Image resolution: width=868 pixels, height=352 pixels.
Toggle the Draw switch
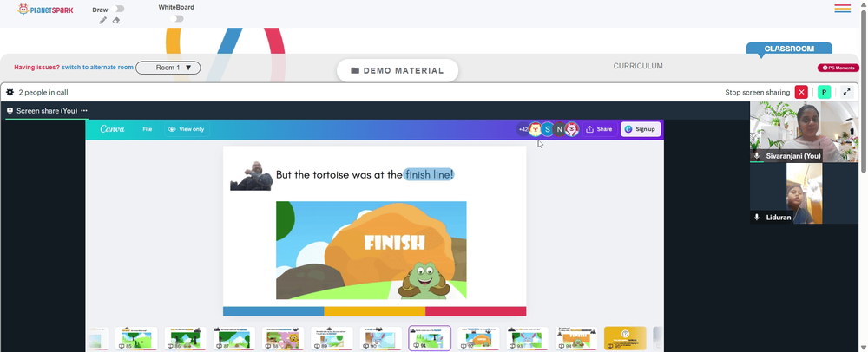(x=118, y=9)
